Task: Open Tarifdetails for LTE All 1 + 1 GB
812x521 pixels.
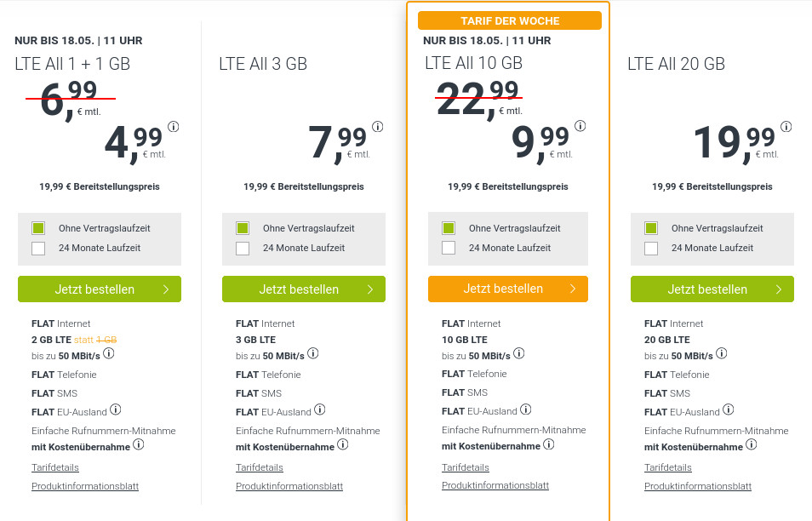Action: [x=55, y=467]
